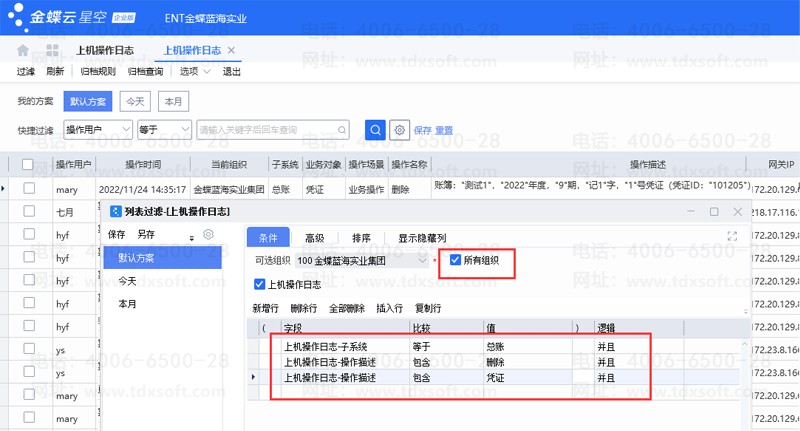800x431 pixels.
Task: Click the 新增行 button
Action: pyautogui.click(x=266, y=308)
